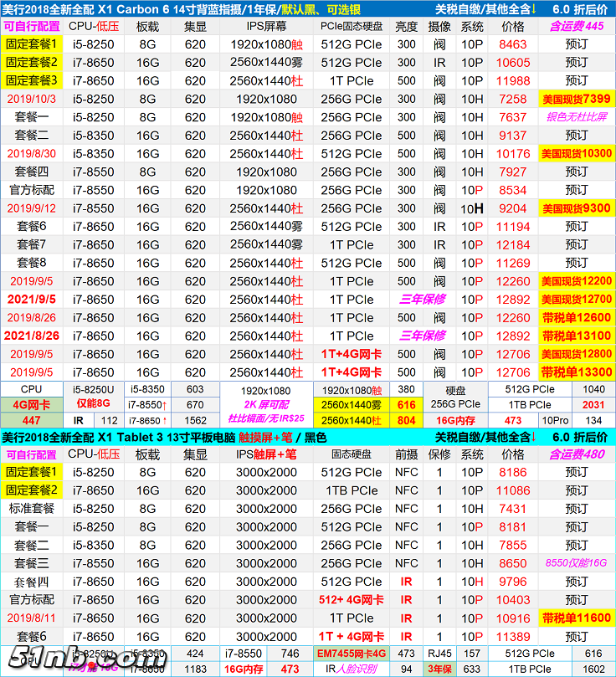
Task: Click the 2019/10/3 date cell
Action: (32, 99)
